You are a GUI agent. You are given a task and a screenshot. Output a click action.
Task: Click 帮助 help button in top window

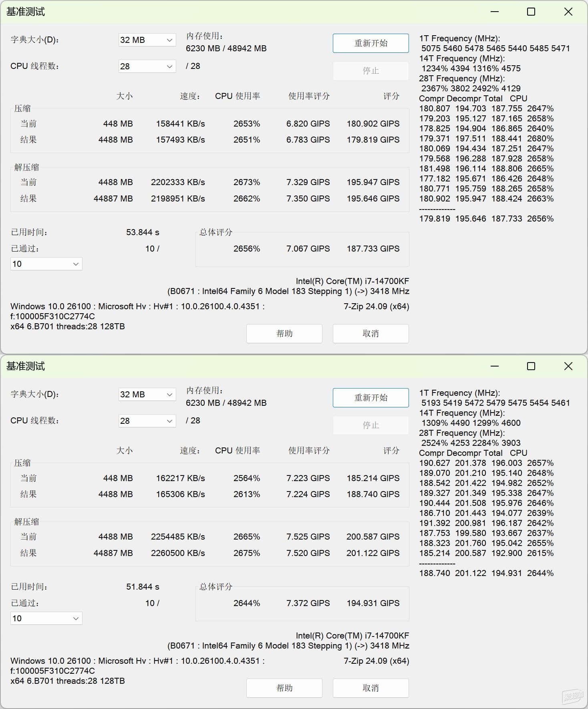pos(284,334)
